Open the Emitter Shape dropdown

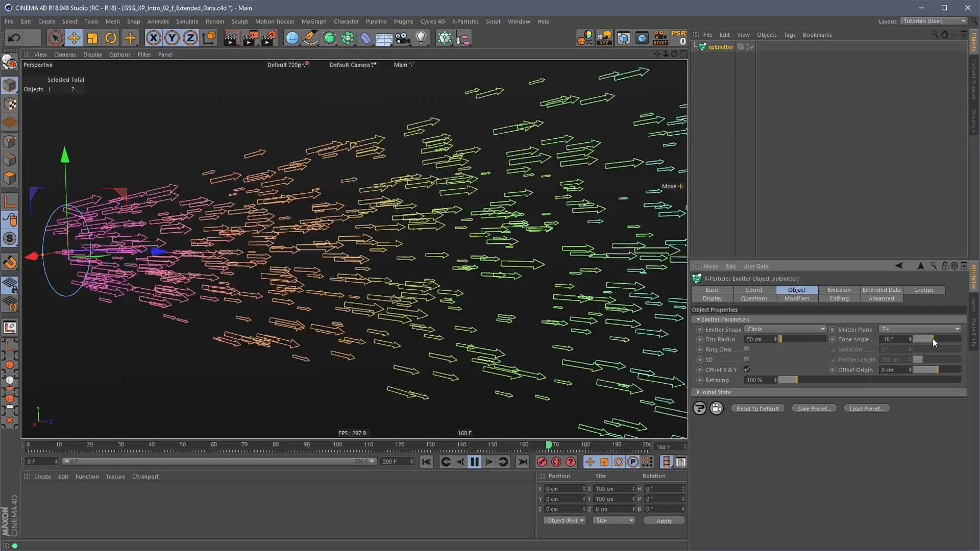click(785, 329)
